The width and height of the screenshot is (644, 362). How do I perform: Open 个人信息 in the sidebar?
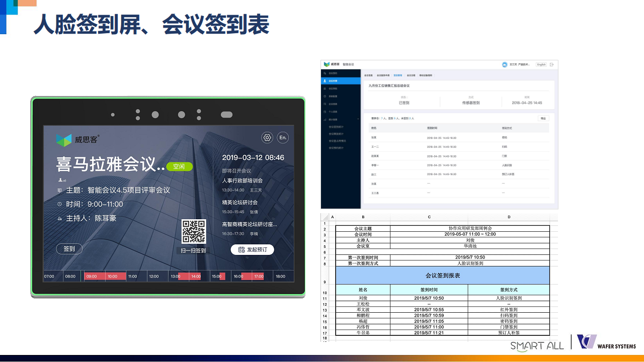coord(341,112)
